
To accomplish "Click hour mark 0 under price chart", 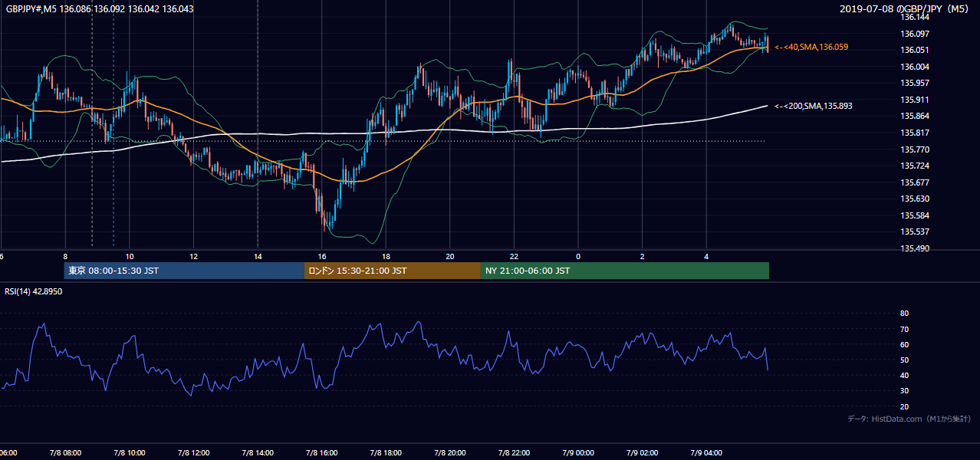I will tap(578, 256).
